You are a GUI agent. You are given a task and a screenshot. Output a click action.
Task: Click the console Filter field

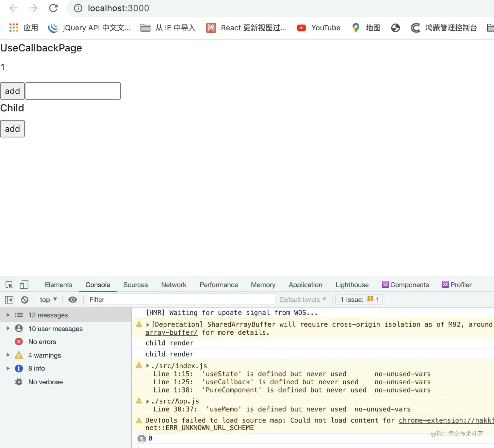click(x=181, y=299)
